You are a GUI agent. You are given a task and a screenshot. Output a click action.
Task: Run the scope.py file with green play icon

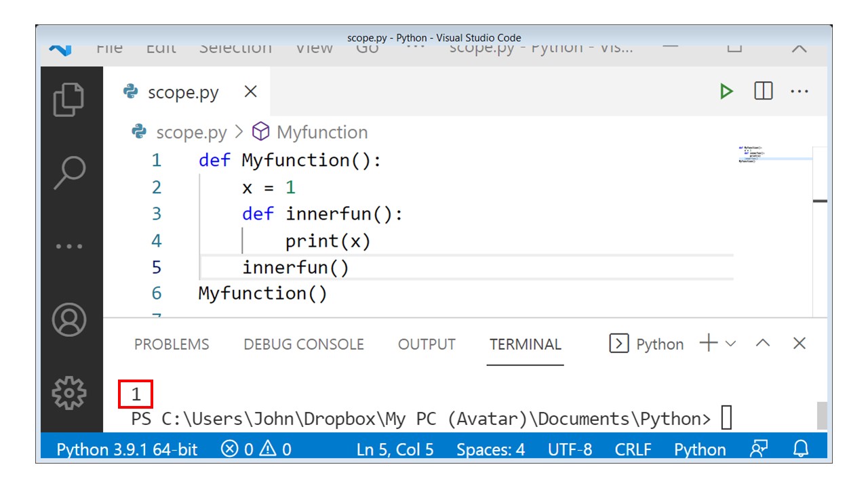[726, 91]
